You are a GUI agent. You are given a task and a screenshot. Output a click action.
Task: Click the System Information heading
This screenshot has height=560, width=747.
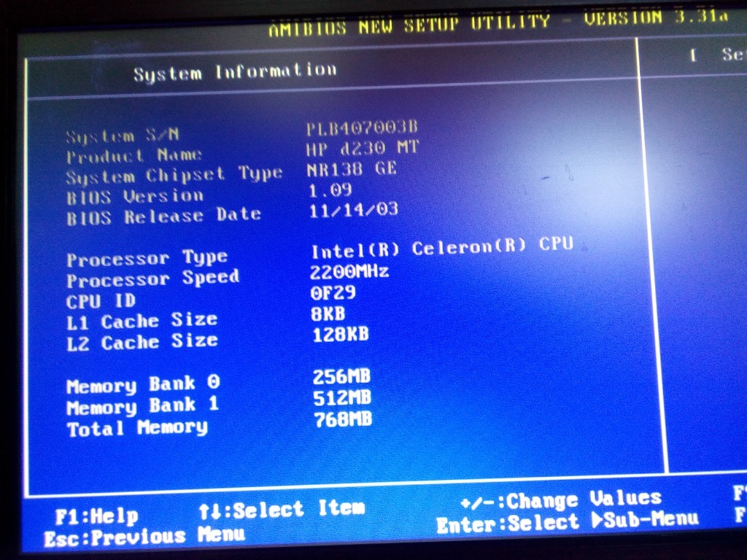tap(236, 72)
